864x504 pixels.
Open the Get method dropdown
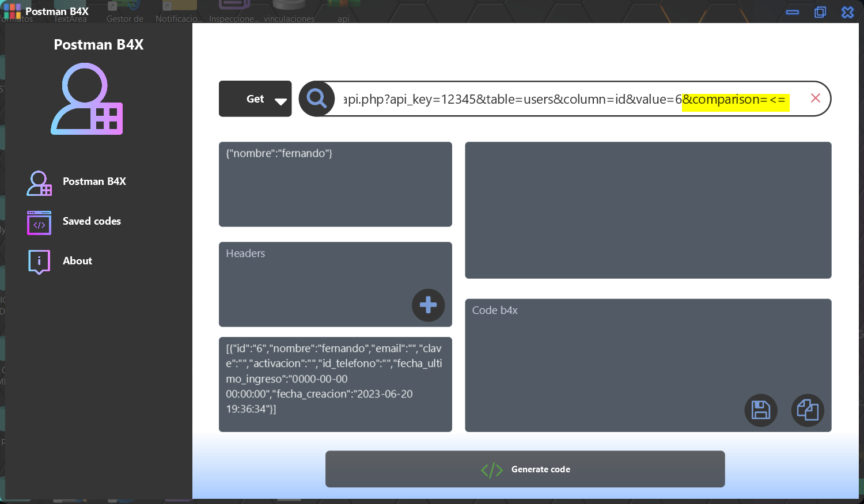pyautogui.click(x=255, y=98)
